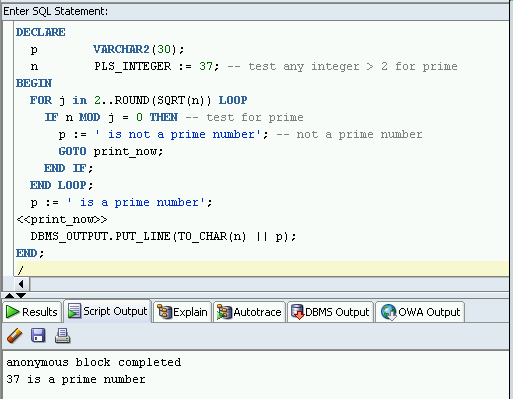This screenshot has height=399, width=513.
Task: Open the Autotrace tab
Action: [x=249, y=312]
